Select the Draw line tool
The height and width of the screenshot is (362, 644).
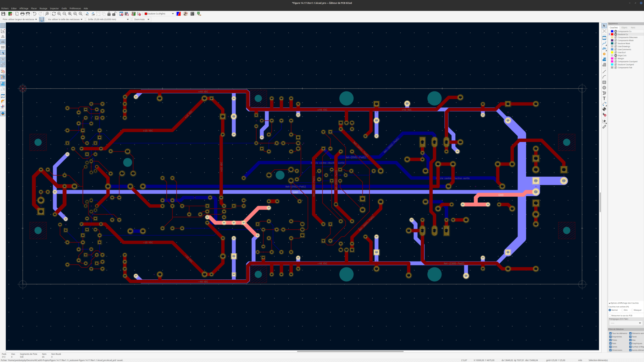coord(604,72)
